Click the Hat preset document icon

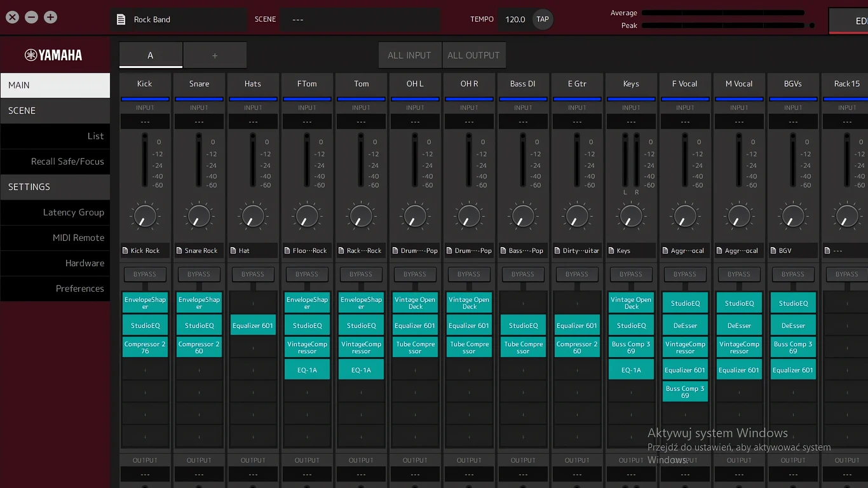[x=233, y=250]
